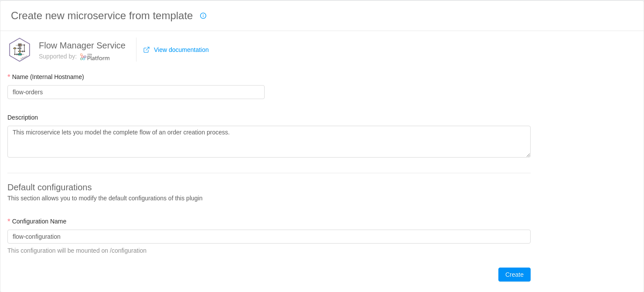Click the Mia Platform logo
Screen dimensions: 644x292
(x=95, y=57)
